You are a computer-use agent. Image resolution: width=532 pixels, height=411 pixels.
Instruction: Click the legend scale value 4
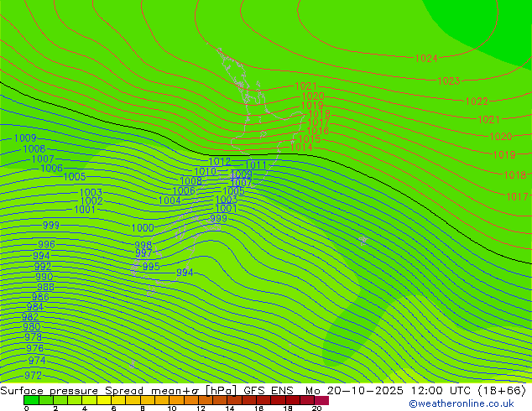85,408
